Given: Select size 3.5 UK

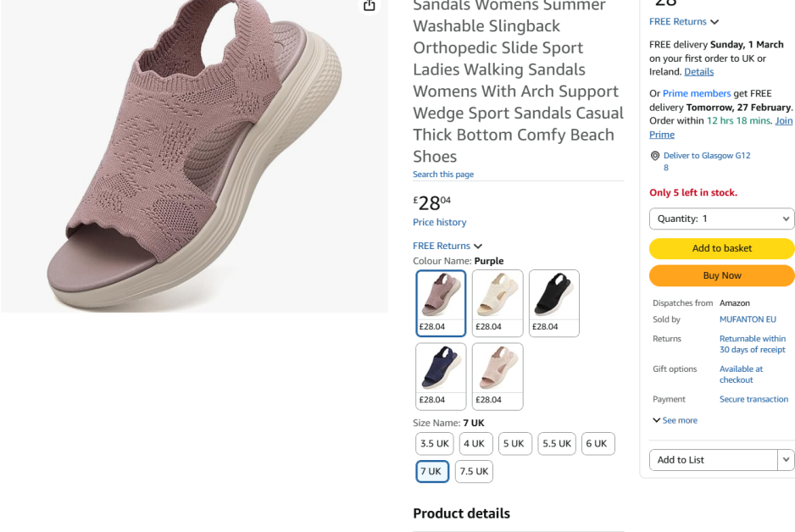Looking at the screenshot, I should [434, 444].
